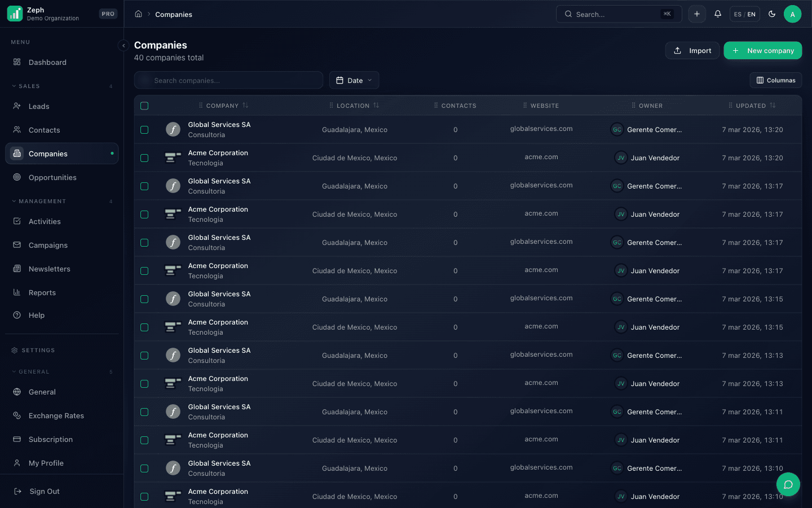Click the Zeph logo icon
Image resolution: width=812 pixels, height=508 pixels.
pyautogui.click(x=15, y=14)
